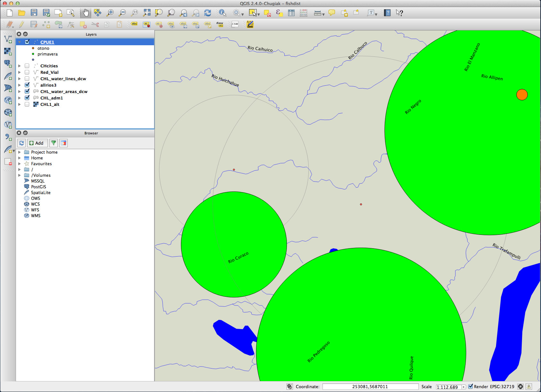Hide the allrios3 layer
The height and width of the screenshot is (392, 541).
click(x=27, y=85)
